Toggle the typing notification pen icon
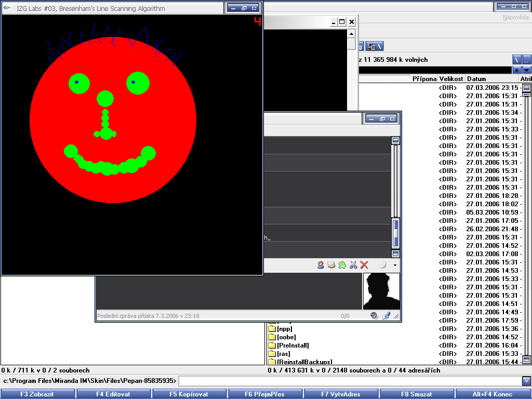Screen dimensions: 532x399 pyautogui.click(x=386, y=315)
